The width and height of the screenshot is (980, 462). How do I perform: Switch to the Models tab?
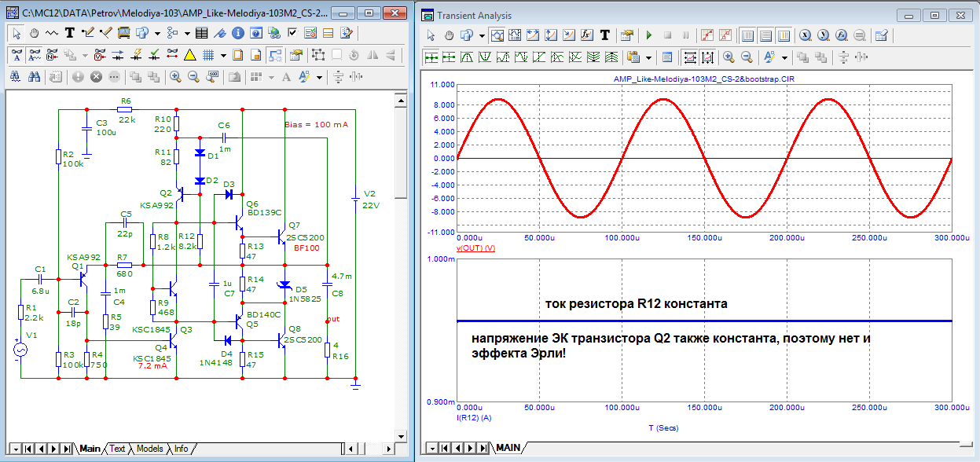pyautogui.click(x=149, y=449)
